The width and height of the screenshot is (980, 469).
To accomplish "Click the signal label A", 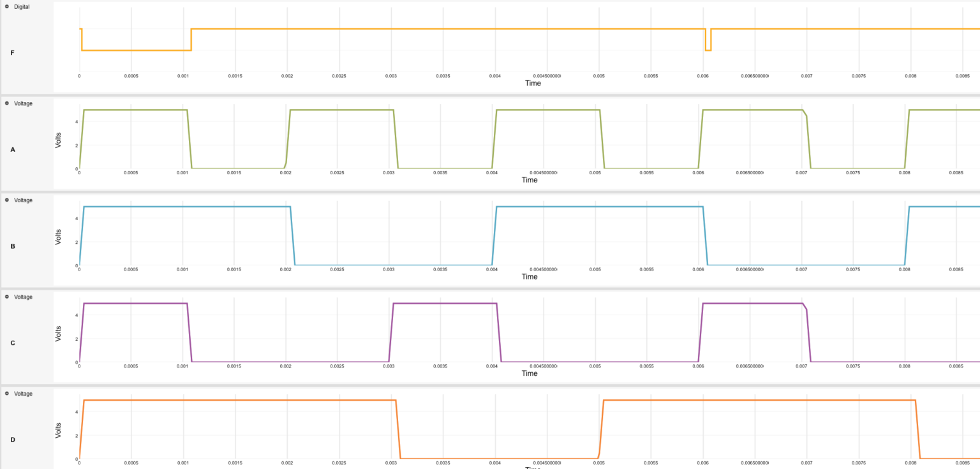I will (13, 149).
